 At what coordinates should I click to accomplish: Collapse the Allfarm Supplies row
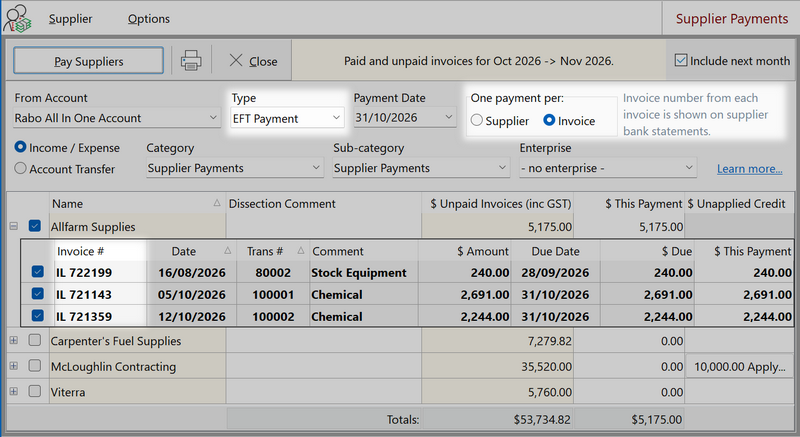(13, 226)
